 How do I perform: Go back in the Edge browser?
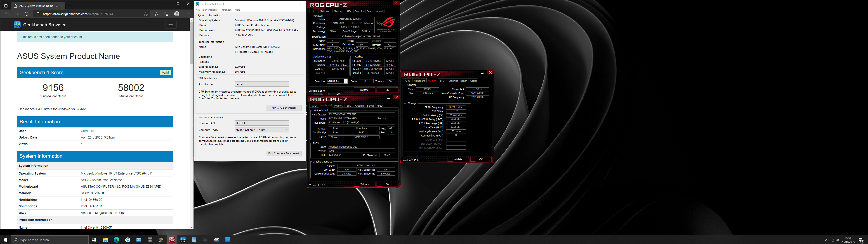click(7, 14)
